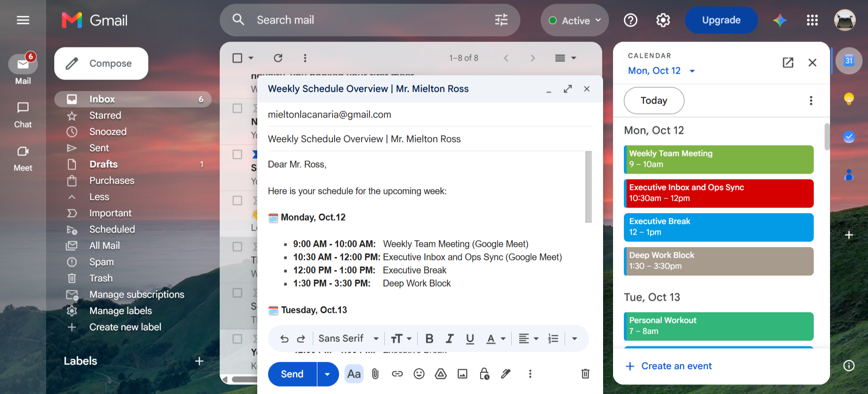Jump to Today in the calendar panel
The height and width of the screenshot is (394, 868).
pyautogui.click(x=654, y=100)
